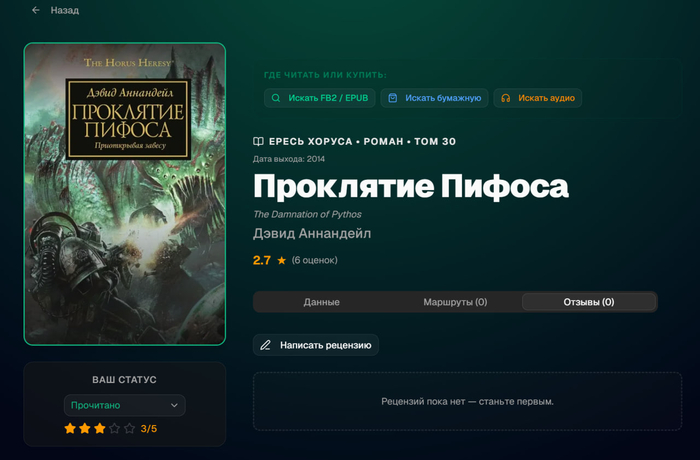This screenshot has height=460, width=700.
Task: Rate the book four stars
Action: (x=114, y=429)
